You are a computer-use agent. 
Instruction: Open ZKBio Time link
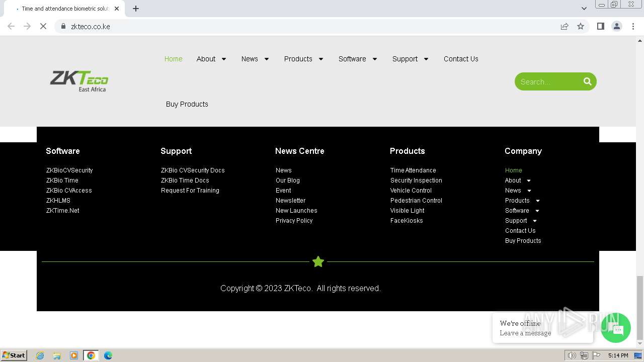pyautogui.click(x=62, y=180)
